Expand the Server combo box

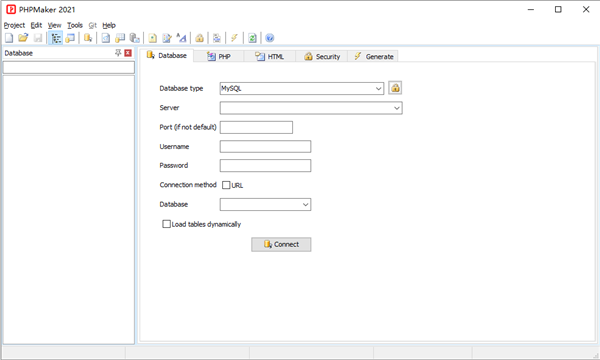pyautogui.click(x=397, y=108)
